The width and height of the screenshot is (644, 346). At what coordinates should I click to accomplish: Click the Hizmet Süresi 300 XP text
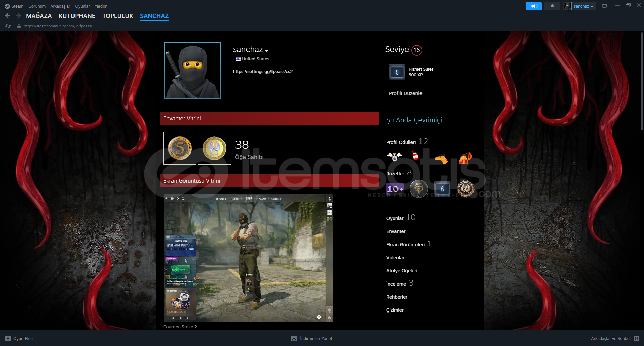(x=422, y=72)
